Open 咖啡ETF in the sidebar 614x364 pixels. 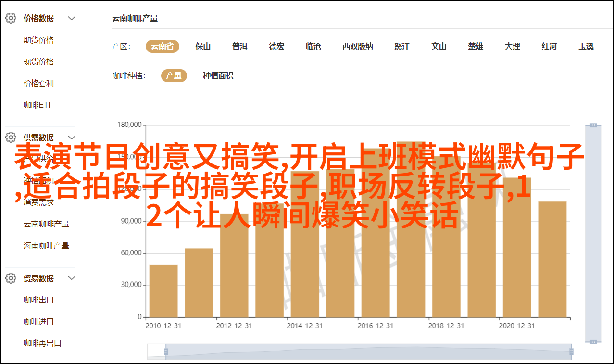38,105
